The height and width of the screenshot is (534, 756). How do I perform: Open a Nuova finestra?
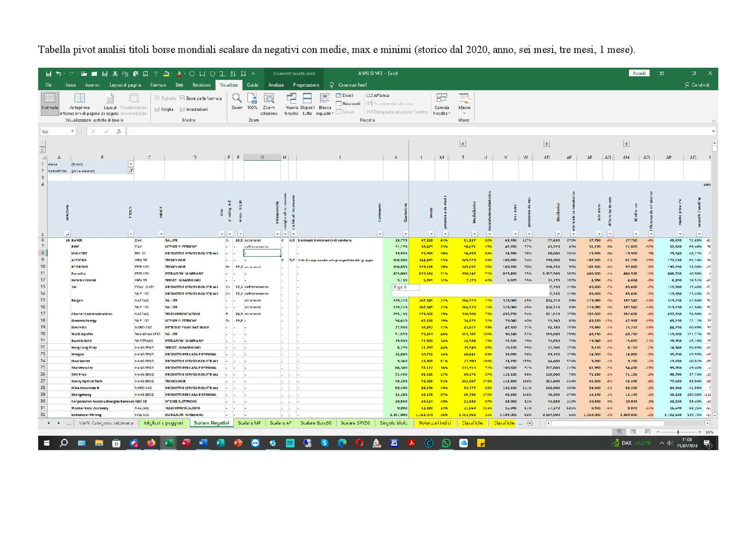(x=291, y=104)
